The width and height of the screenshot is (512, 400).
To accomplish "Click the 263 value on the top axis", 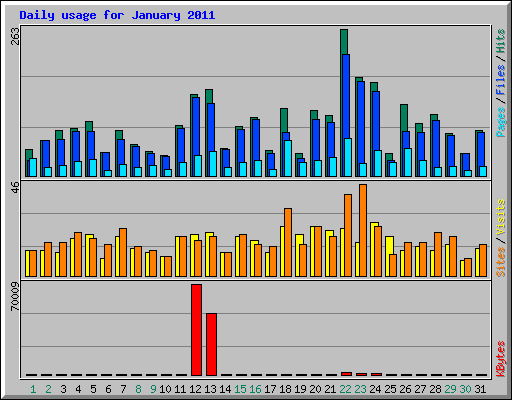I will click(x=15, y=36).
